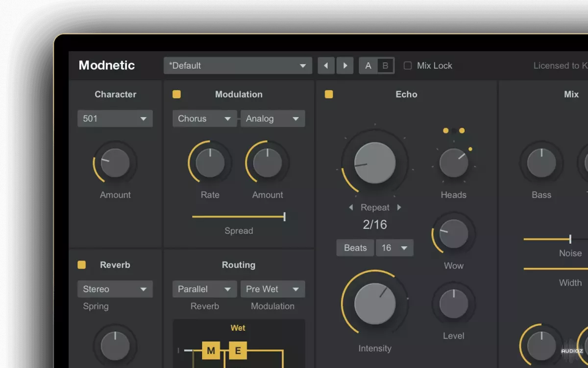Open the Analog modulation mode dropdown
Image resolution: width=588 pixels, height=368 pixels.
[273, 119]
